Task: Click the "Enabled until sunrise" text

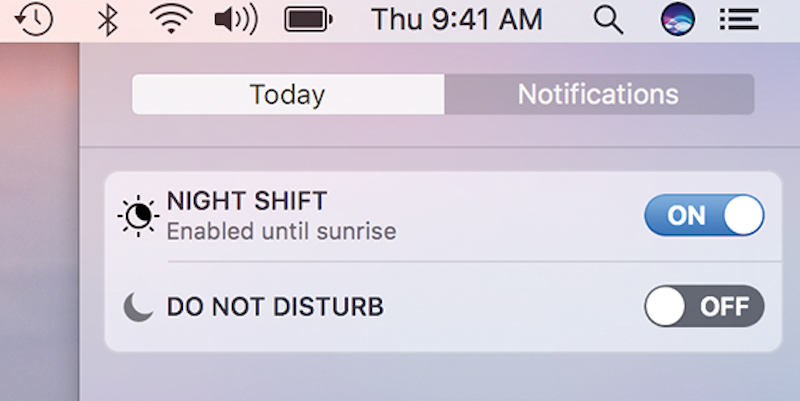Action: [281, 232]
